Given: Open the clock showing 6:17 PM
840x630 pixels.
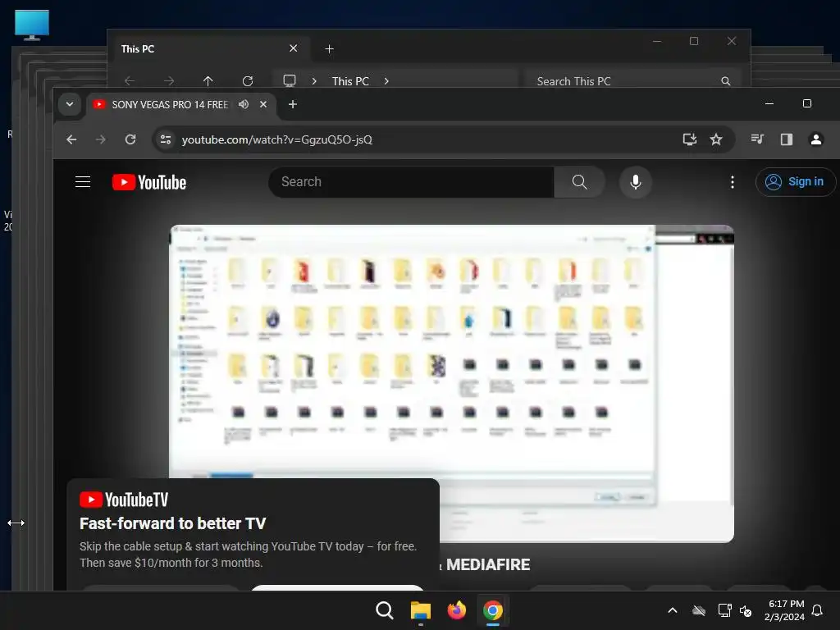Looking at the screenshot, I should tap(785, 610).
